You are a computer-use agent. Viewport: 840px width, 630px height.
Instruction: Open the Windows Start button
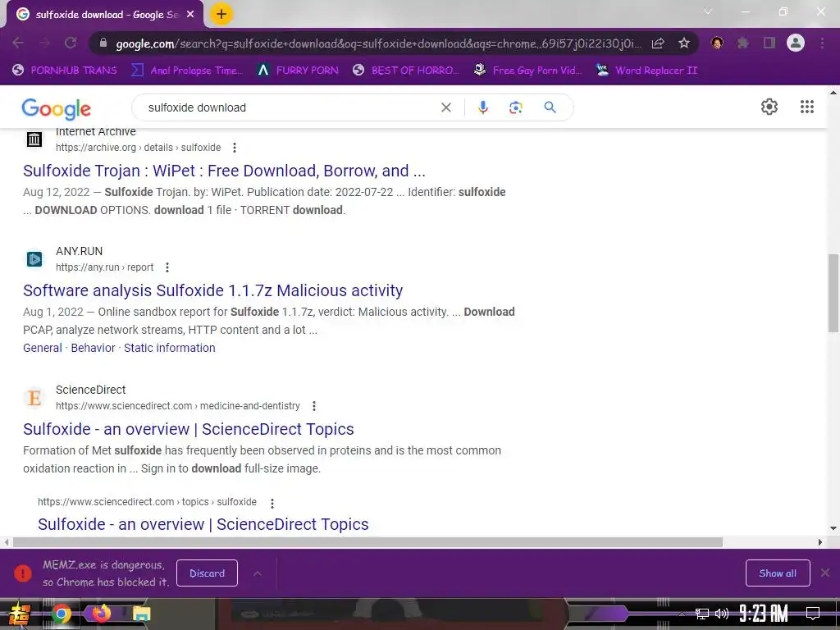[20, 614]
